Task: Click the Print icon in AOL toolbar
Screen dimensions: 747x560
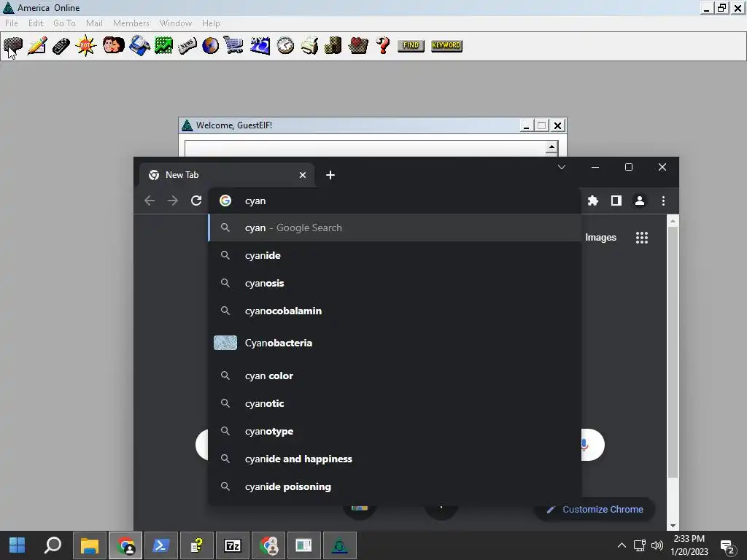Action: (309, 46)
